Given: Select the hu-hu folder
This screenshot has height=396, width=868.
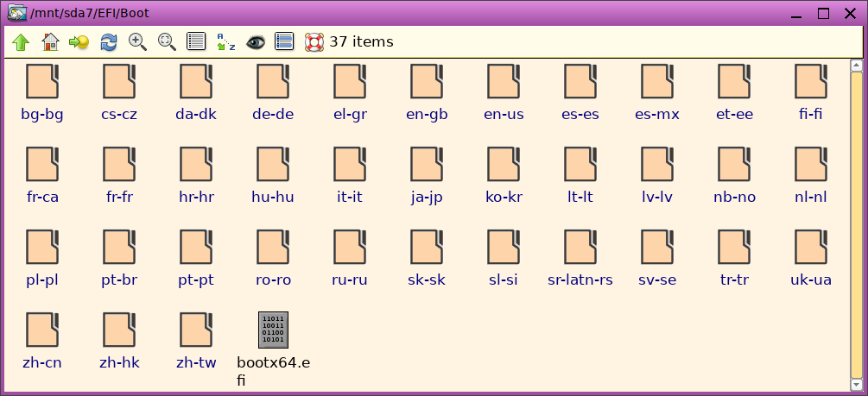Looking at the screenshot, I should click(273, 175).
